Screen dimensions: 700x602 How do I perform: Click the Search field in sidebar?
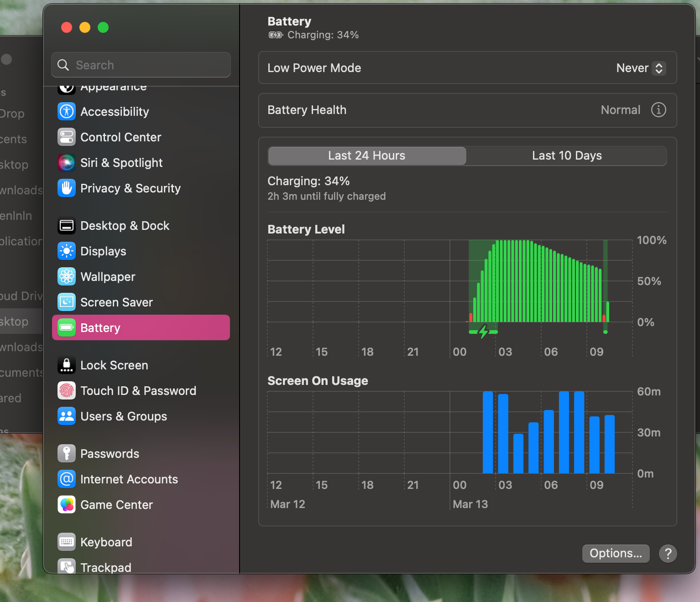tap(141, 65)
